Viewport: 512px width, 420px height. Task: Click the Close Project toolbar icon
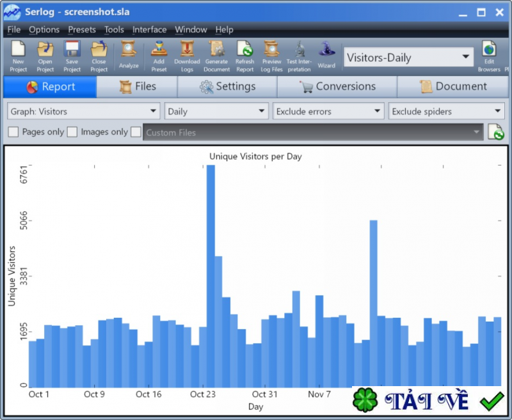99,56
